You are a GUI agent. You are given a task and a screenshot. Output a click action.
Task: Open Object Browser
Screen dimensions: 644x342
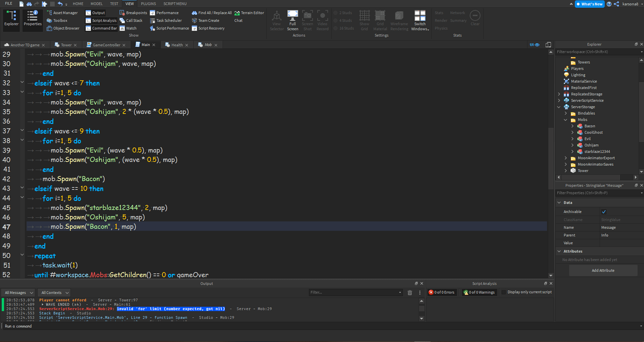[x=63, y=28]
